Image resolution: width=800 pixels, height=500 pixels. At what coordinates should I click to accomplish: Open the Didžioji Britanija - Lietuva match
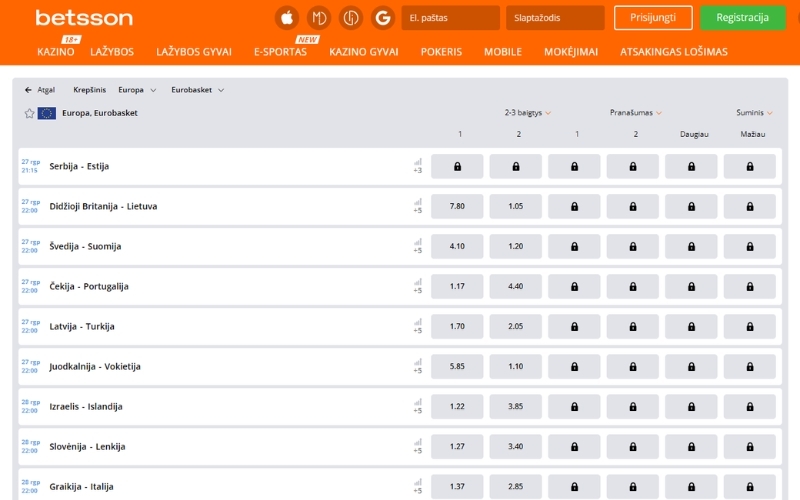click(103, 207)
